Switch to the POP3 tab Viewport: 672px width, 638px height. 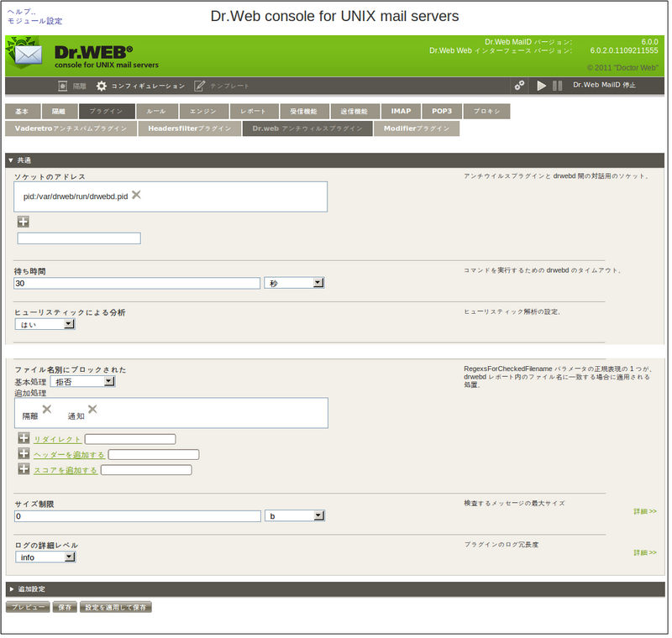click(x=442, y=112)
